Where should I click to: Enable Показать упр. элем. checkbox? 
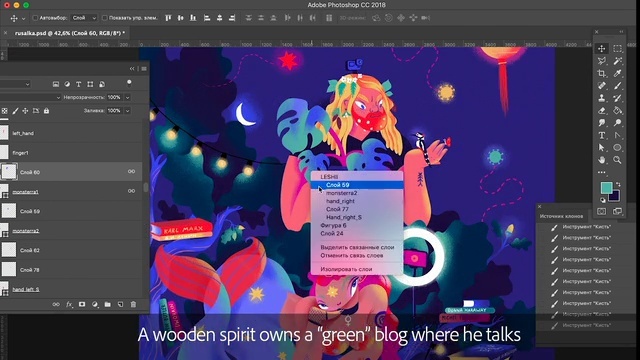click(104, 18)
